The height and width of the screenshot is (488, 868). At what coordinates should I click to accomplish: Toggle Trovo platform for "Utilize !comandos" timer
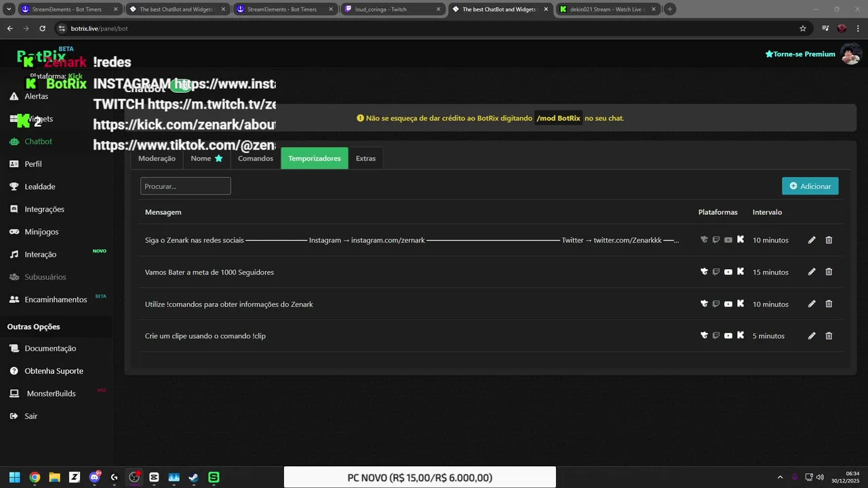705,304
